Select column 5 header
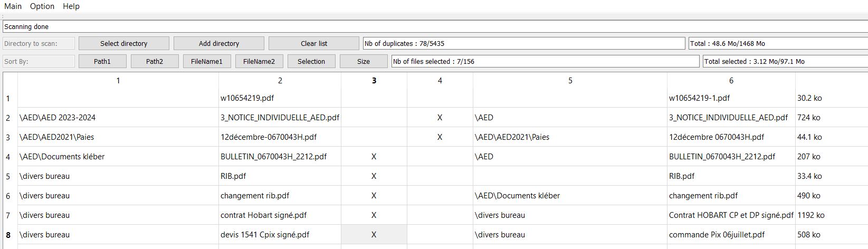868x249 pixels. coord(570,81)
